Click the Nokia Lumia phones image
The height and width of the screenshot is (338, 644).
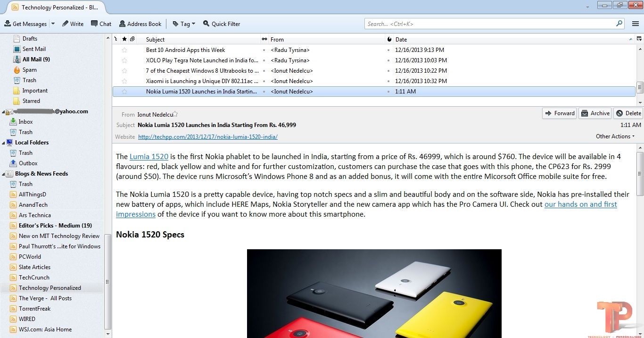pos(374,294)
